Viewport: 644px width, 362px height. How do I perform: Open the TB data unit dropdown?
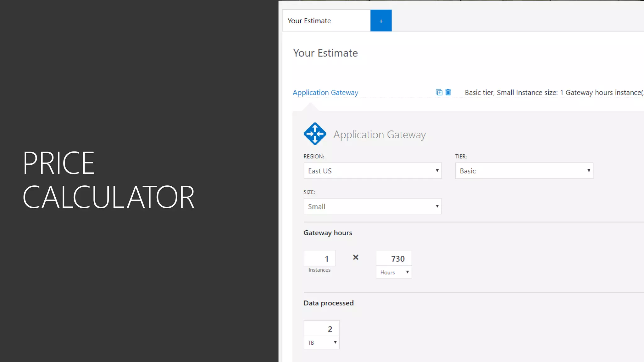click(x=321, y=343)
